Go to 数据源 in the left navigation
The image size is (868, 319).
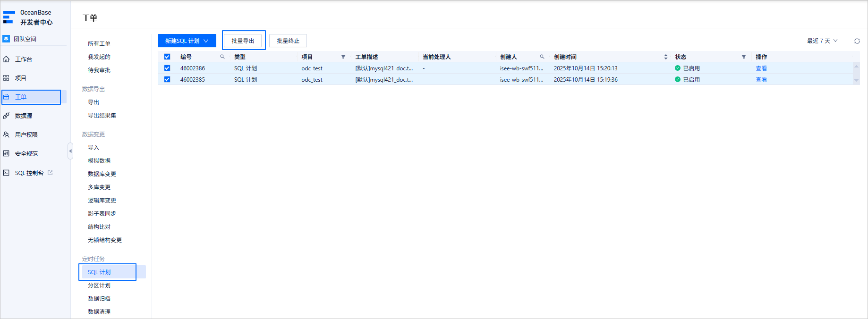(24, 116)
